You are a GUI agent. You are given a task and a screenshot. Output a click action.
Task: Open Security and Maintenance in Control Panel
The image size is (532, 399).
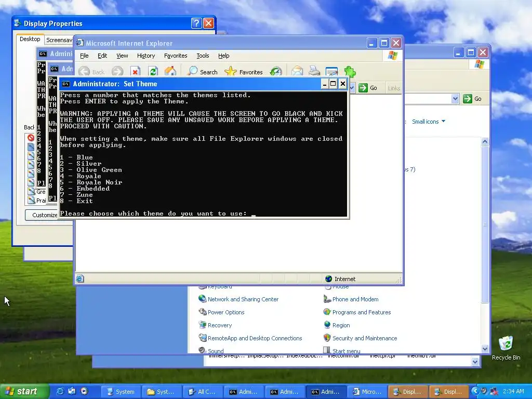click(x=364, y=338)
